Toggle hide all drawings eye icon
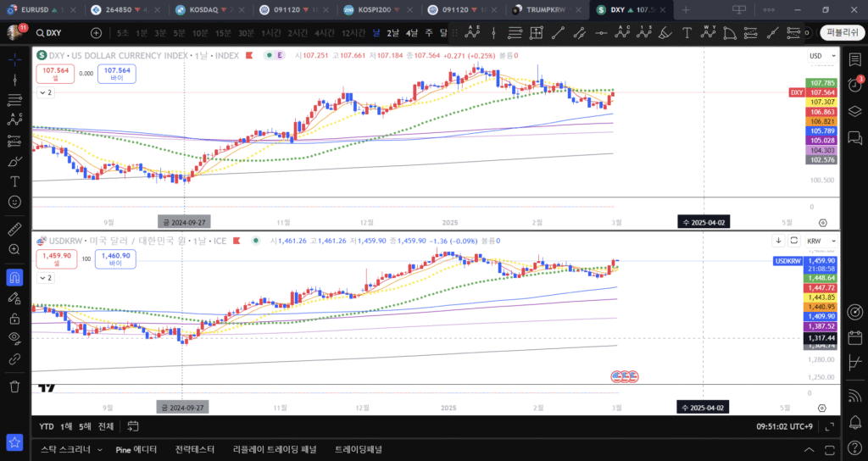Image resolution: width=868 pixels, height=461 pixels. 15,338
